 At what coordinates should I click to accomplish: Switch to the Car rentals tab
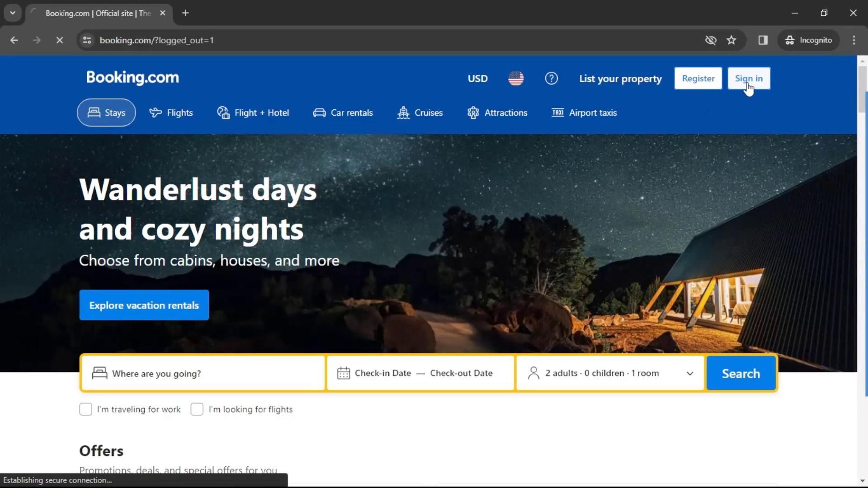[x=343, y=113]
